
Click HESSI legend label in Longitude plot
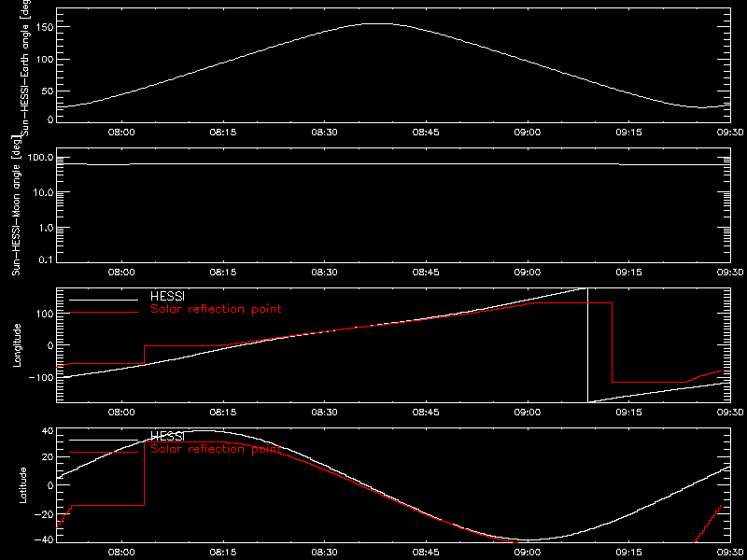click(x=167, y=298)
